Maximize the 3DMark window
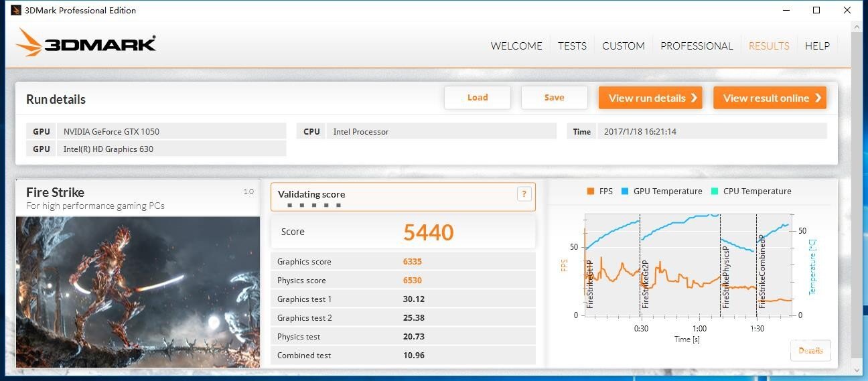 [x=816, y=10]
